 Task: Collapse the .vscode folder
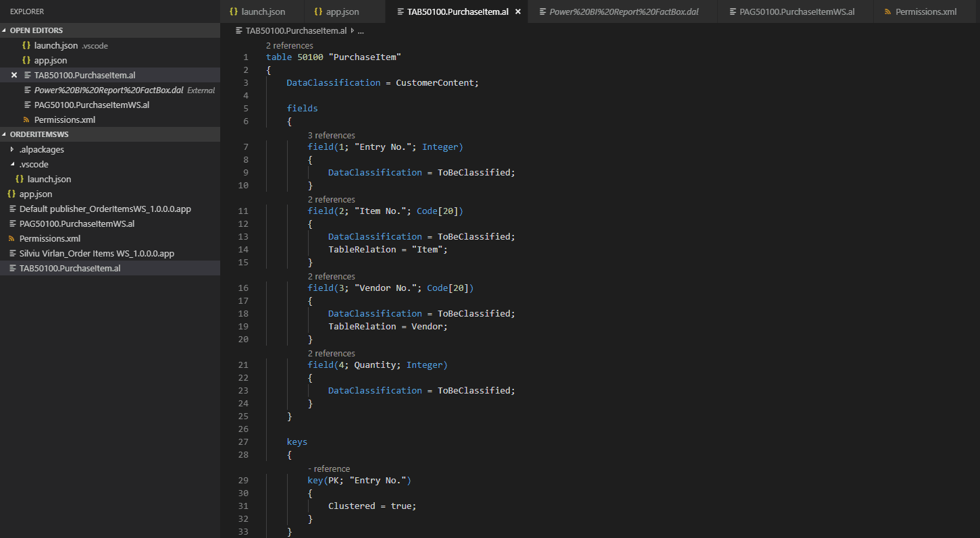click(12, 165)
